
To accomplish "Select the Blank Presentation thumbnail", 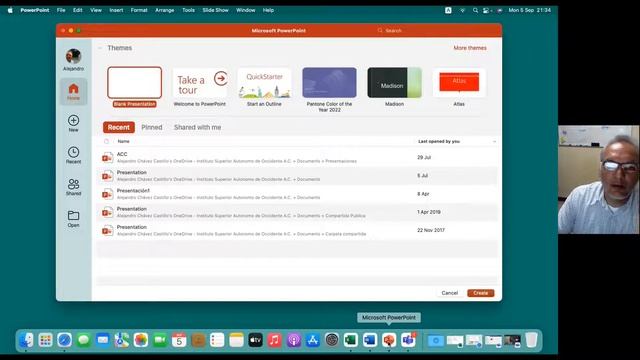I will pyautogui.click(x=135, y=82).
